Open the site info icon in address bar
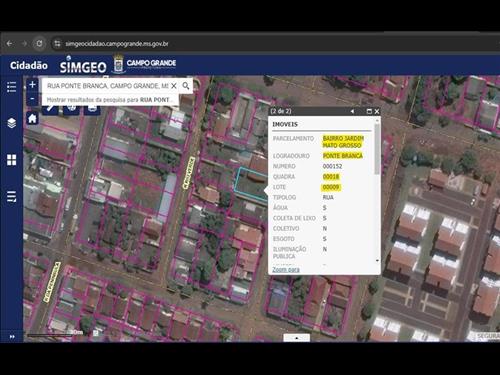Viewport: 500px width, 375px height. pos(57,44)
